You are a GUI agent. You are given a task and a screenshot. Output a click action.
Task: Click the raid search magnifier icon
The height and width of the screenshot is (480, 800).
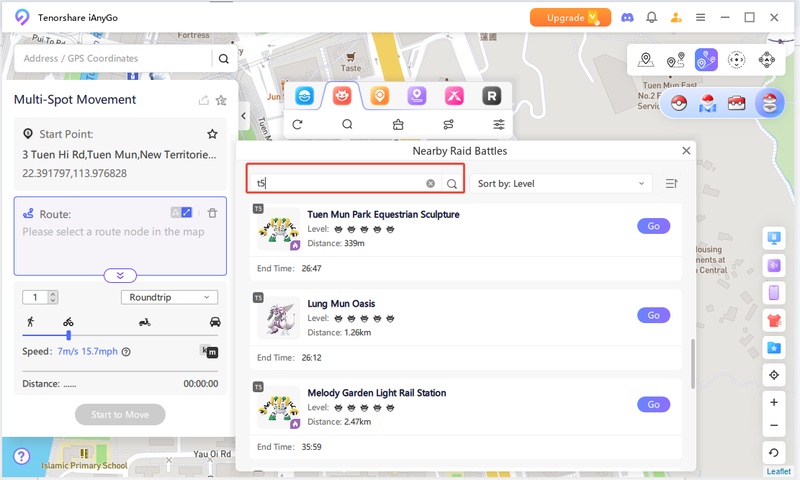point(452,184)
